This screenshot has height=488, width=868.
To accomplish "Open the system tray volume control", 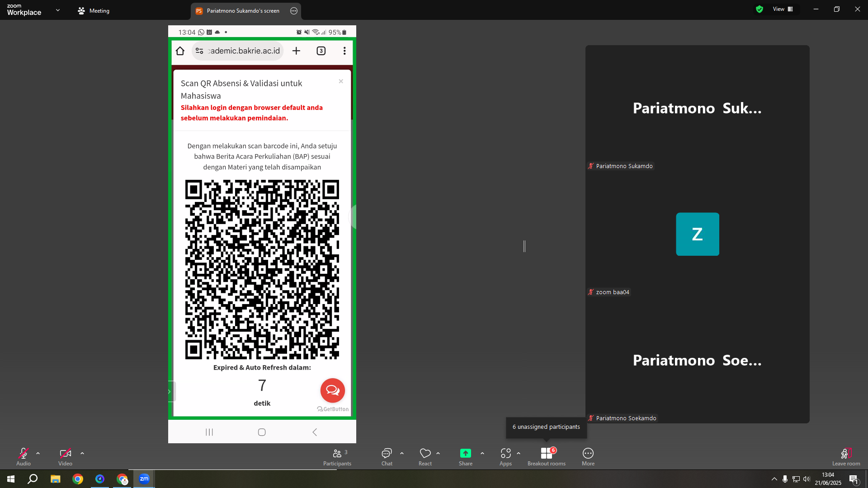I will coord(807,479).
